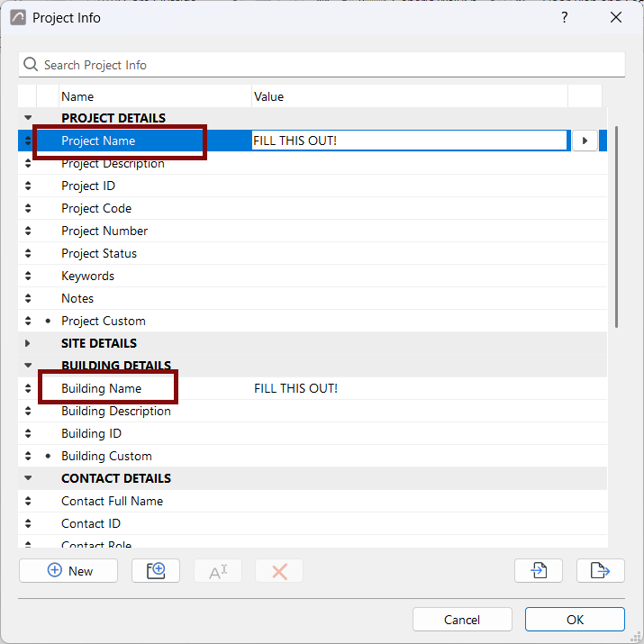Image resolution: width=644 pixels, height=644 pixels.
Task: Click the reorder handle of Contact Full Name row
Action: click(28, 501)
